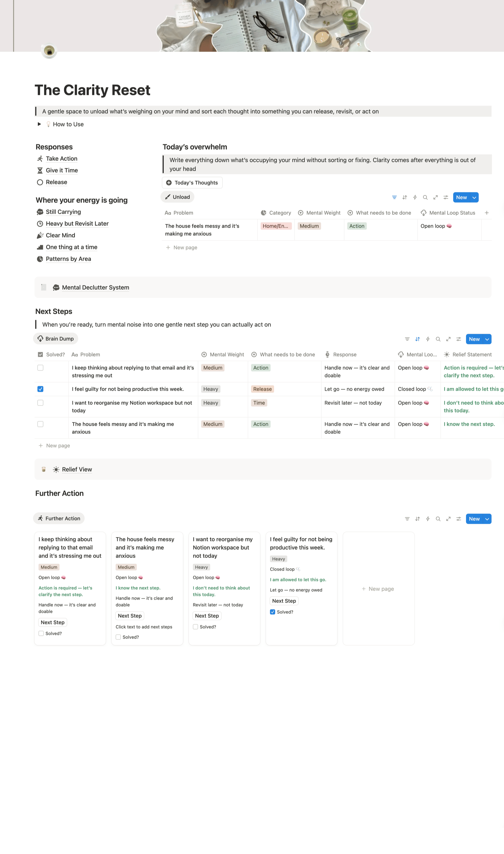Screen dimensions: 504x854
Task: Uncheck Solved for the feeling guilty row
Action: click(40, 389)
